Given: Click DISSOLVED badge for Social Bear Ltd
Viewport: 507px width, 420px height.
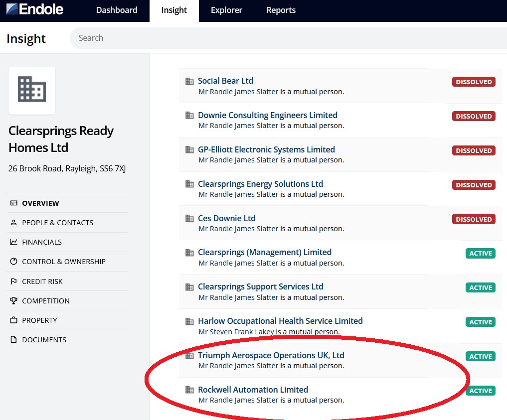Looking at the screenshot, I should 474,82.
